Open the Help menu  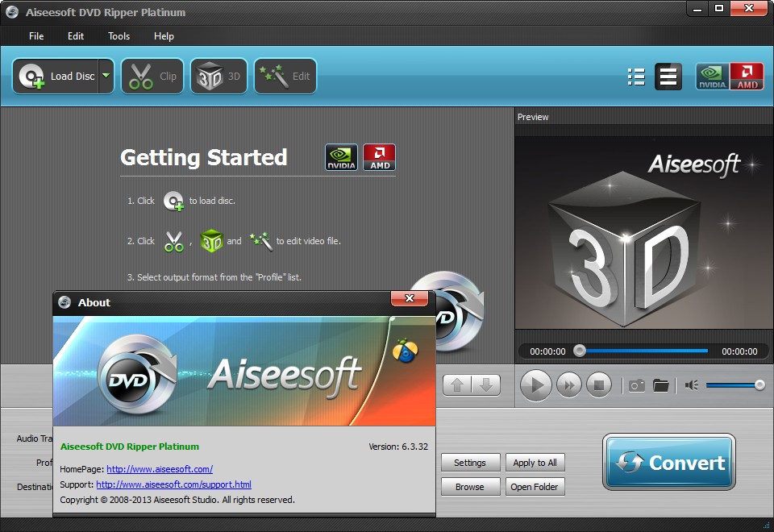pyautogui.click(x=164, y=36)
